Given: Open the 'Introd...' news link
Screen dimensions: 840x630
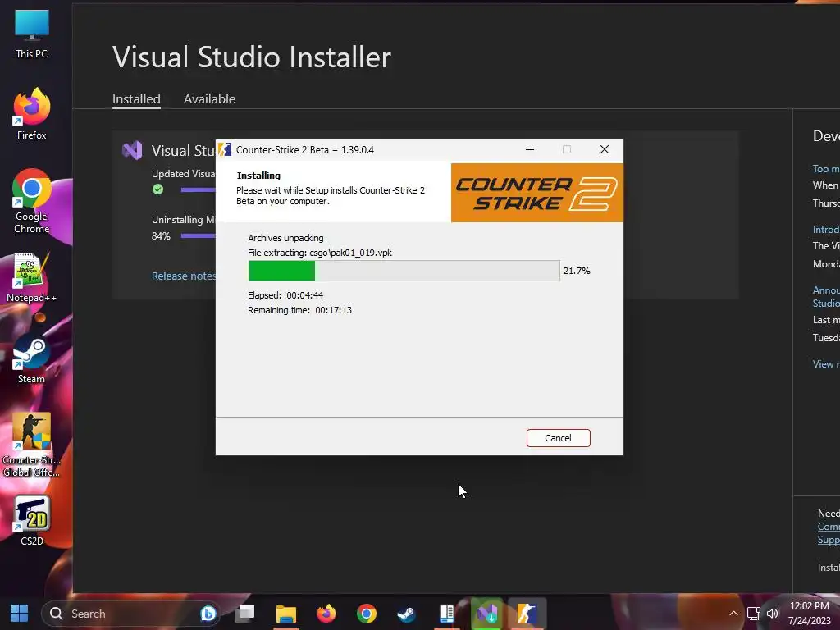Looking at the screenshot, I should [825, 230].
